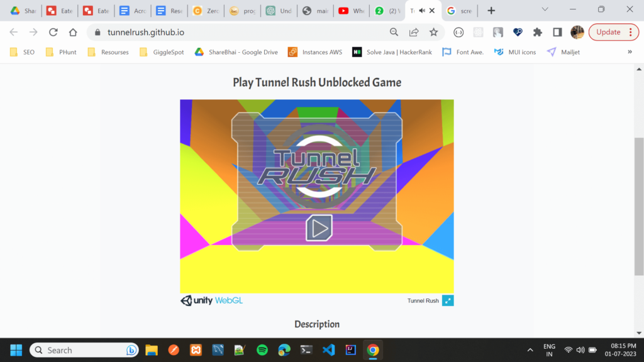Open Spotify from the taskbar
644x362 pixels.
click(x=262, y=350)
